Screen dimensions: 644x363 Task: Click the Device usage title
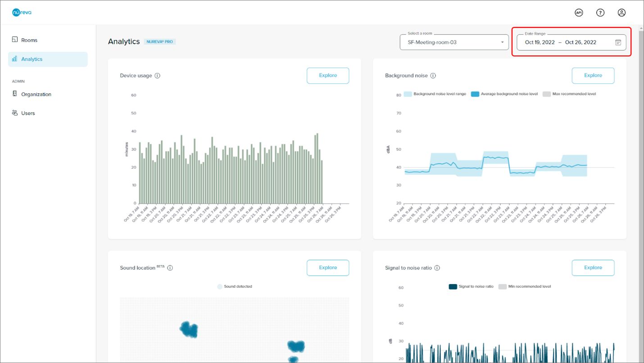click(136, 76)
